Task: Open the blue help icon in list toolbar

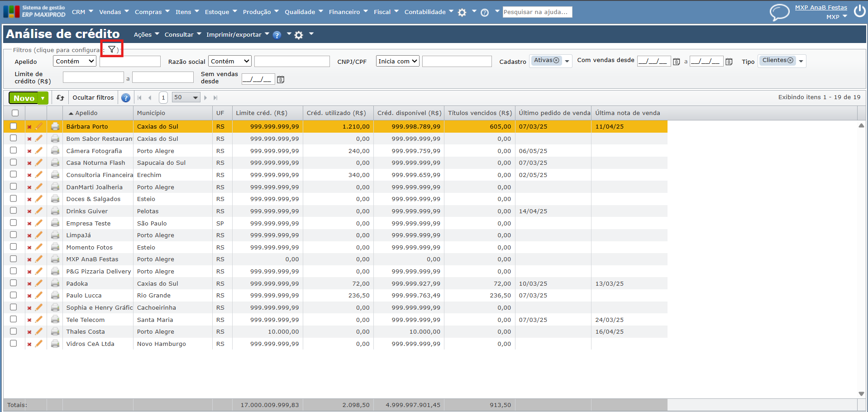Action: click(126, 98)
